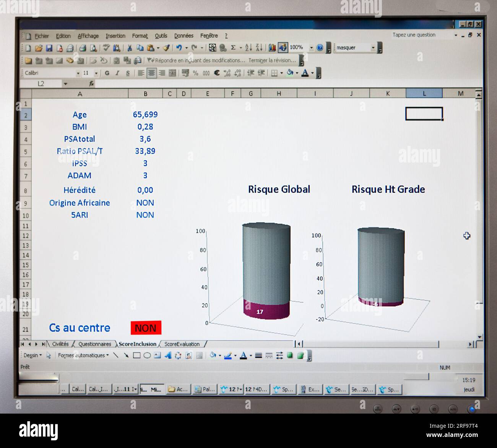Toggle italic formatting with the I button
Viewport: 497px width, 448px height.
point(117,73)
